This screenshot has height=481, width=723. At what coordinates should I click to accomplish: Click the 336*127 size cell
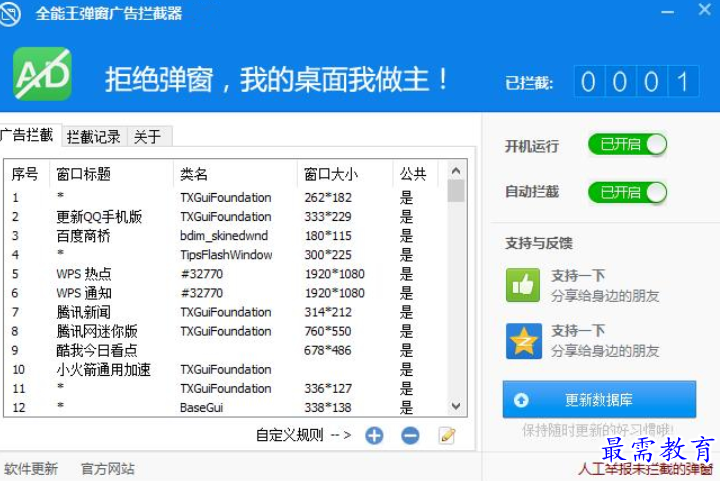[328, 388]
